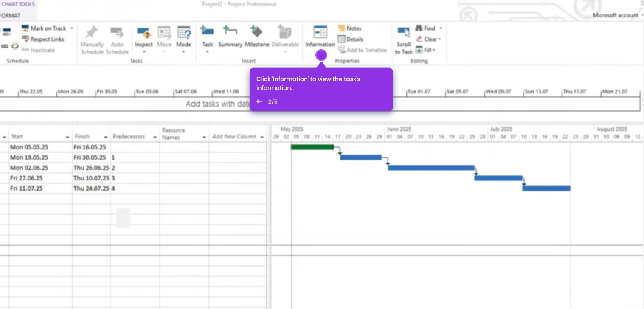Insert a Milestone

[257, 31]
